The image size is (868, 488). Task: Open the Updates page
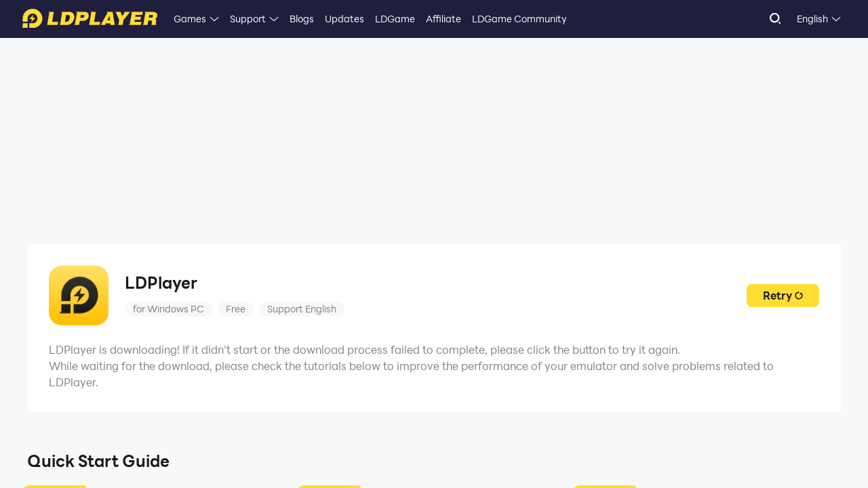coord(344,19)
